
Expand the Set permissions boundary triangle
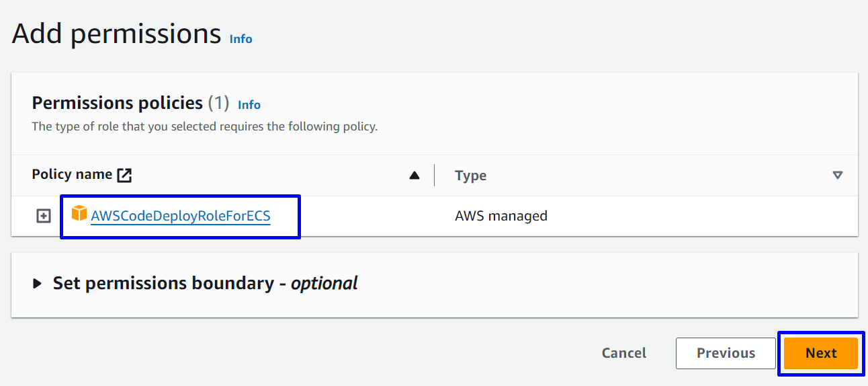pos(37,284)
